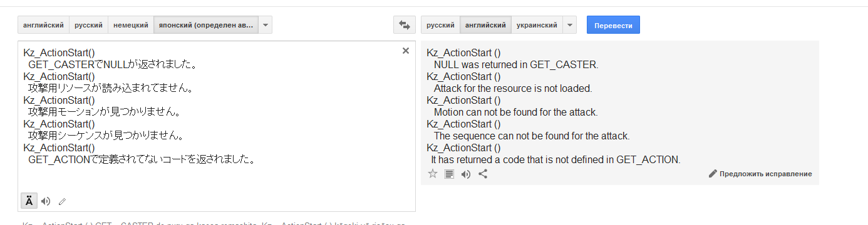Select русский as source language
This screenshot has width=868, height=225.
coord(88,25)
